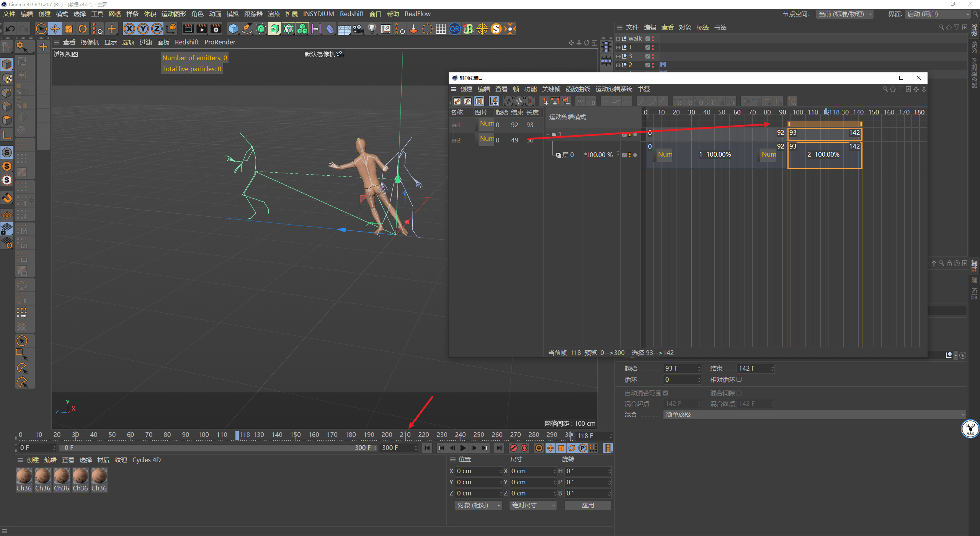980x536 pixels.
Task: Select the Move tool in top toolbar
Action: 55,29
